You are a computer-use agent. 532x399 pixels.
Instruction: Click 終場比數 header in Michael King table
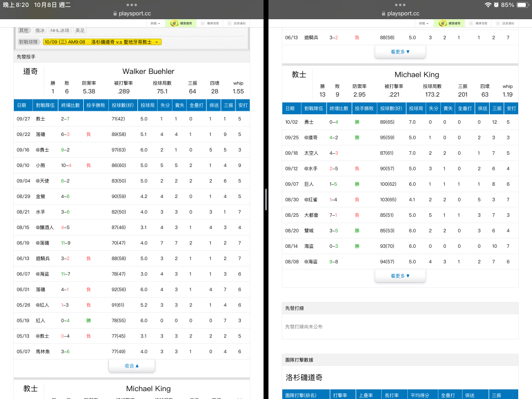tap(339, 108)
